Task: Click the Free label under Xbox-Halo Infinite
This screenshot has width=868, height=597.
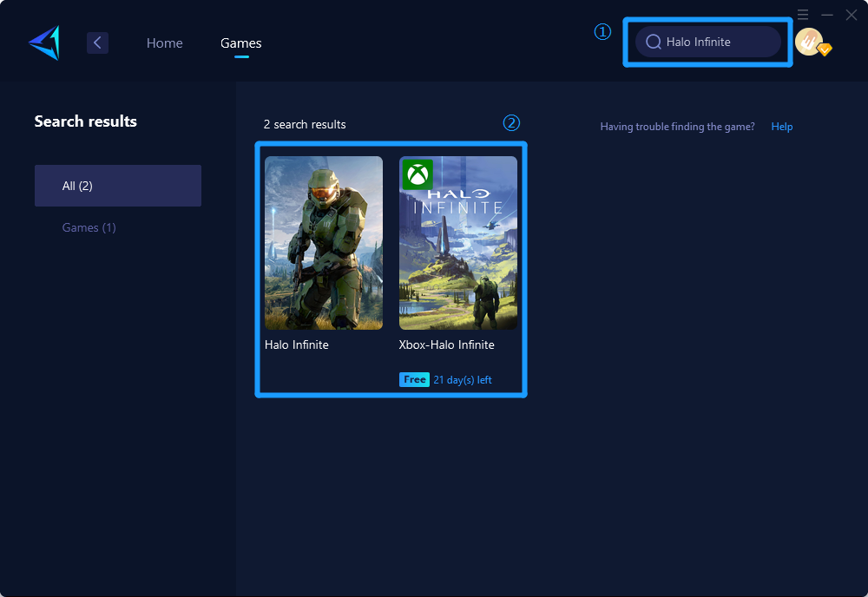Action: 414,380
